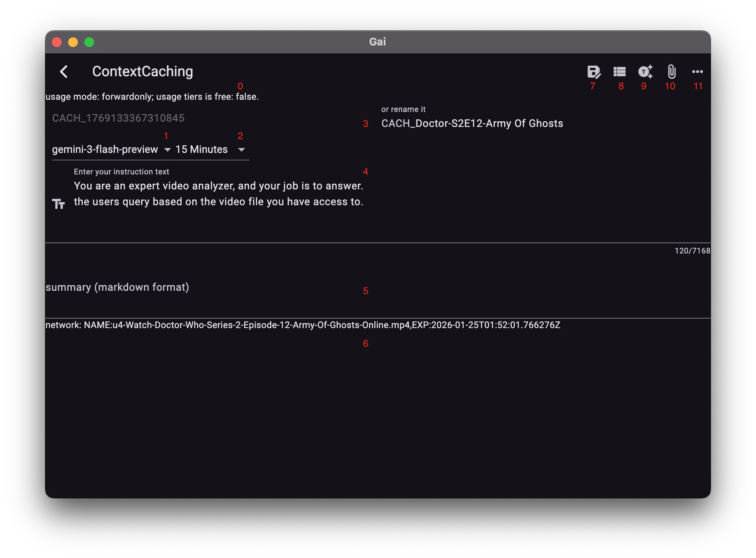Attach a file using the paperclip icon
Viewport: 756px width, 558px height.
[671, 72]
